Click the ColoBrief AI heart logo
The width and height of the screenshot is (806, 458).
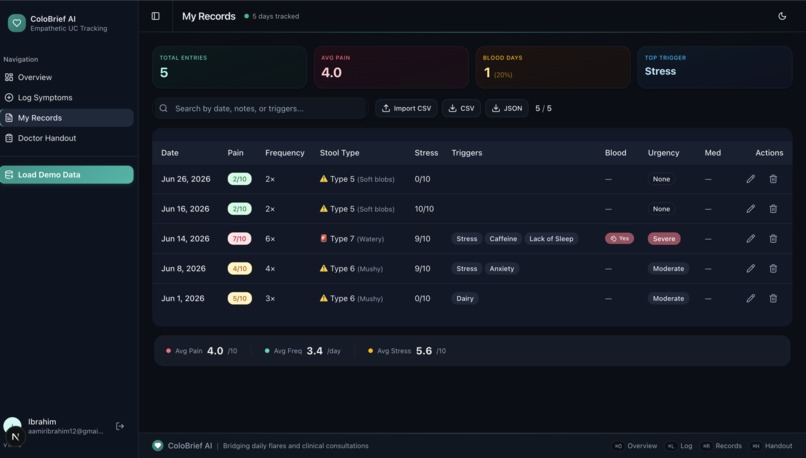(16, 23)
